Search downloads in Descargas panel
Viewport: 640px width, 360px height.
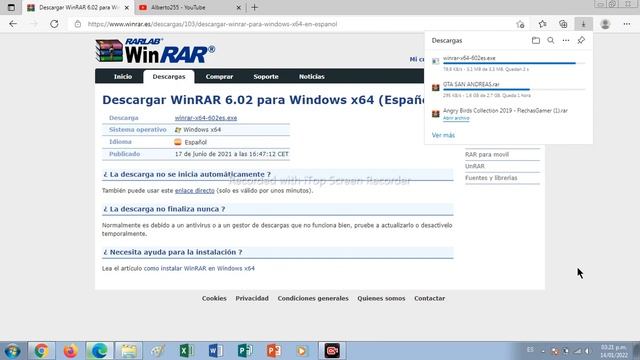coord(551,40)
